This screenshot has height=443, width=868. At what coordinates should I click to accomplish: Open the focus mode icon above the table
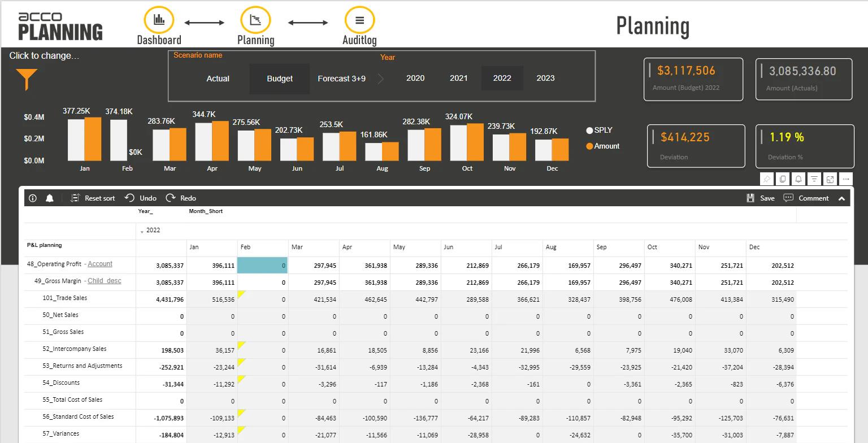[x=830, y=179]
